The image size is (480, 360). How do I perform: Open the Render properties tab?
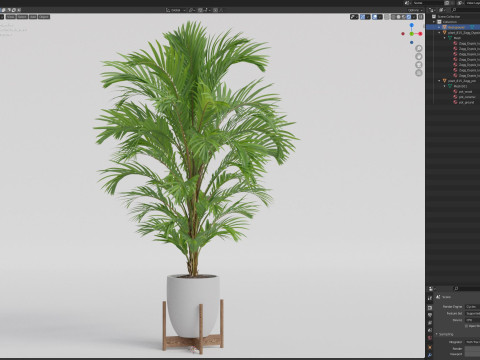(x=430, y=307)
